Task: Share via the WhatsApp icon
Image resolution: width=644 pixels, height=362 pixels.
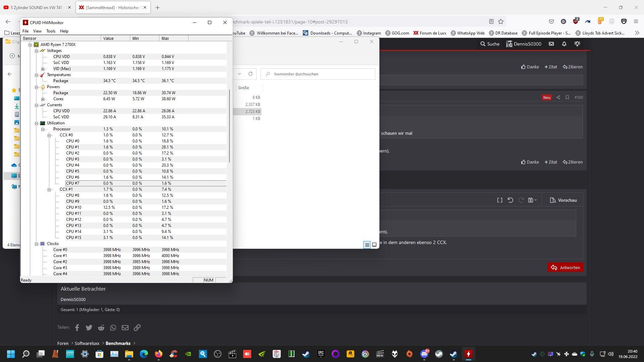Action: [113, 328]
